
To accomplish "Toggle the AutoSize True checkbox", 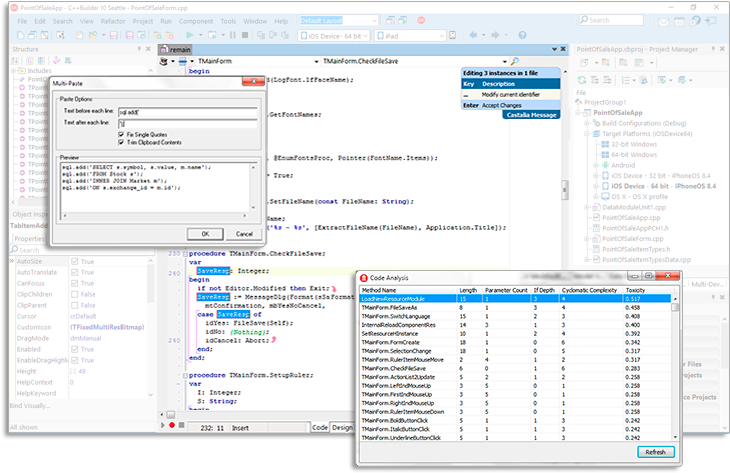I will (74, 262).
